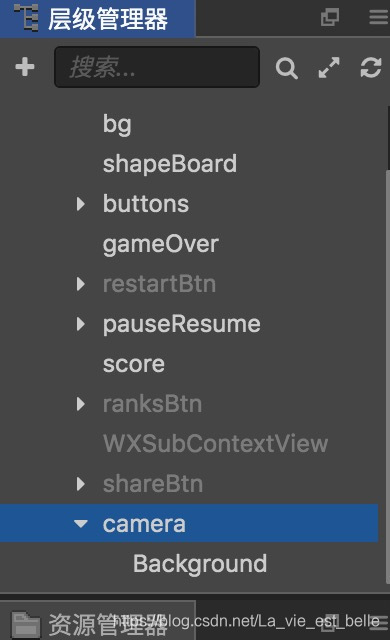Expand the shareBtn node
Image resolution: width=390 pixels, height=640 pixels.
pos(81,484)
